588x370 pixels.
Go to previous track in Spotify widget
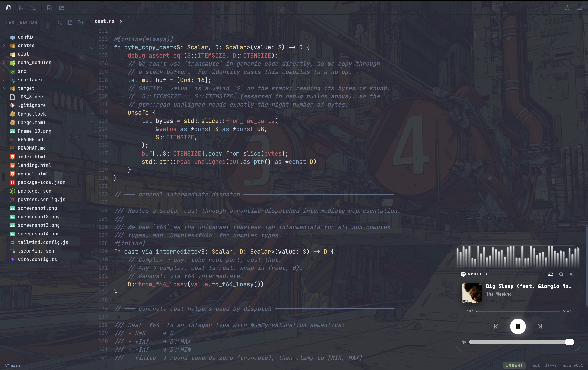point(496,326)
